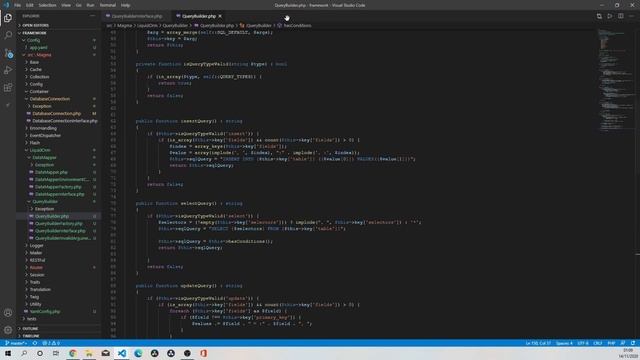Screen dimensions: 640x360
Task: Click the Run file icon in the editor toolbar
Action: tap(610, 16)
